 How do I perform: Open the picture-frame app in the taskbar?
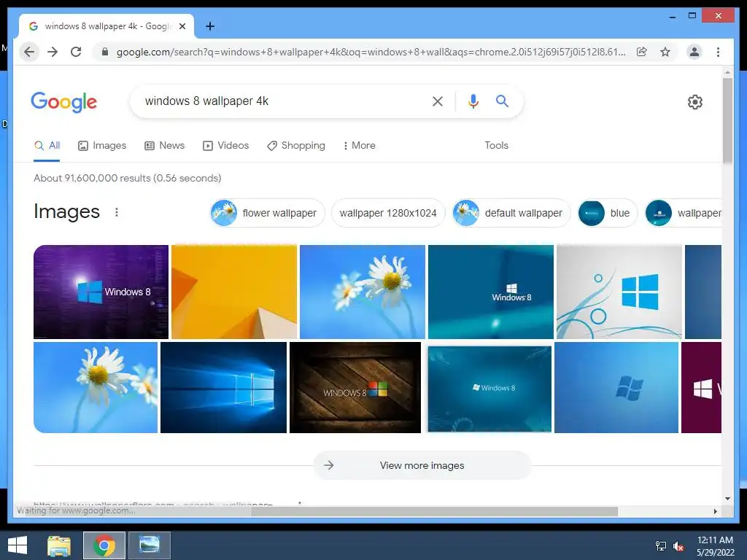pyautogui.click(x=149, y=545)
